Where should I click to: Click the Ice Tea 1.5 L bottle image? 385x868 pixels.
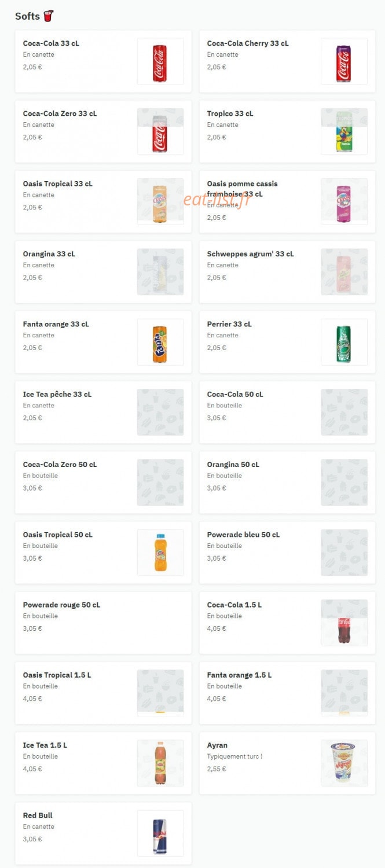pos(160,763)
